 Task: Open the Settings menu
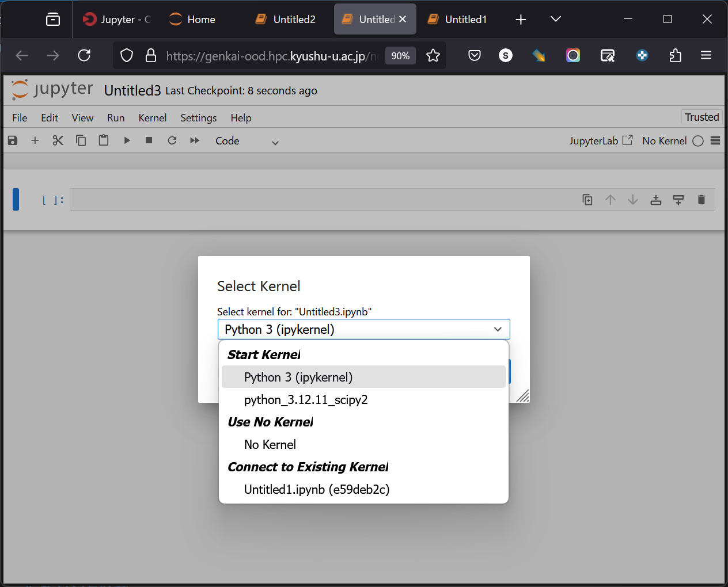pos(199,117)
